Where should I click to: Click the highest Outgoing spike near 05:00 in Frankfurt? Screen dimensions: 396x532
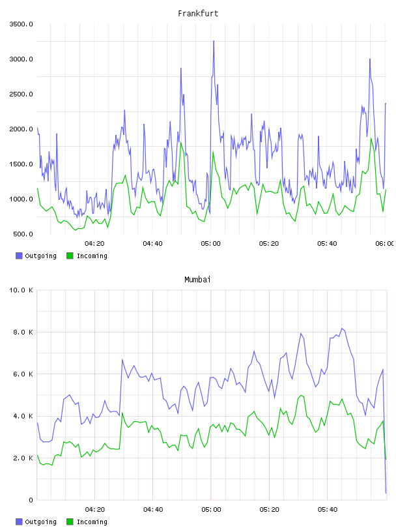(214, 41)
